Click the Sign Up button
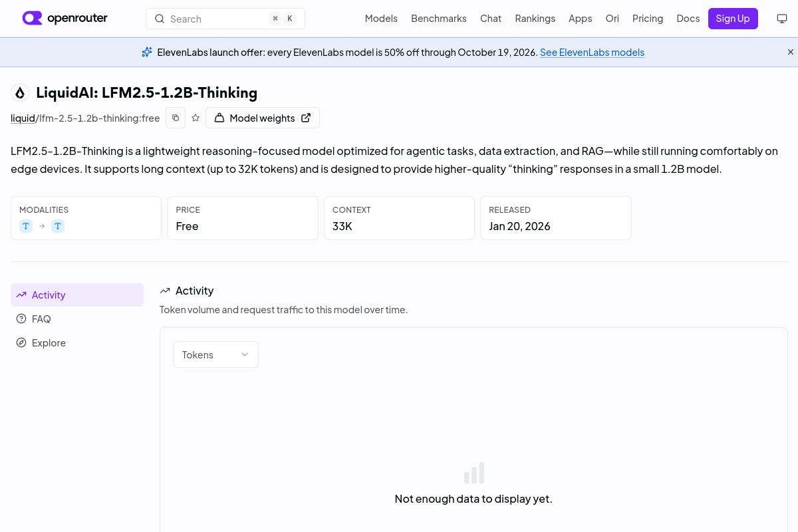Screen dimensions: 798x532 (733, 19)
